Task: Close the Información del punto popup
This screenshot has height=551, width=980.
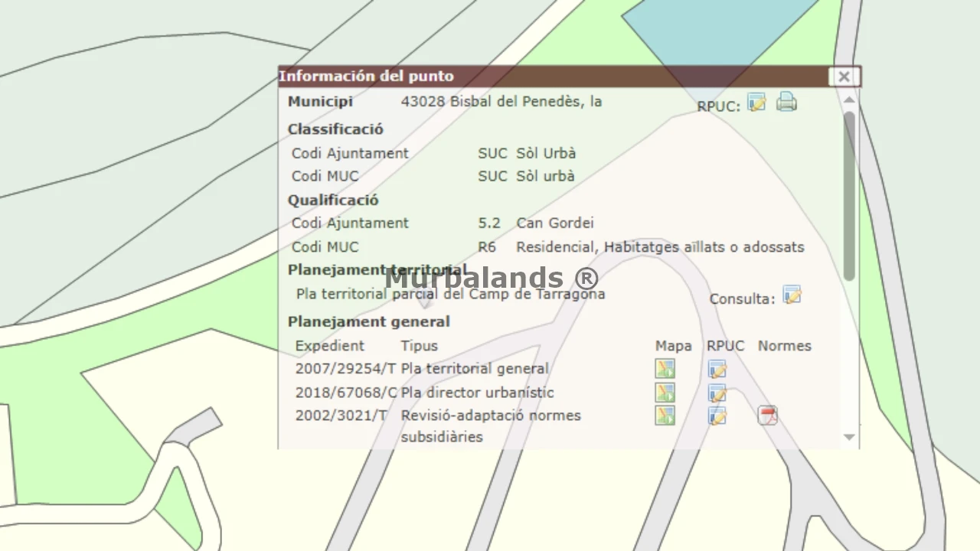Action: point(844,77)
